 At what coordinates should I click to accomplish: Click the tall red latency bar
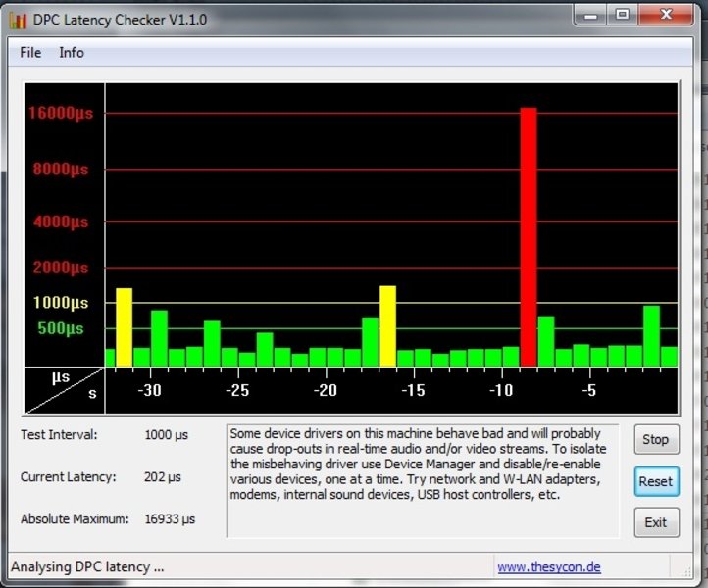529,237
